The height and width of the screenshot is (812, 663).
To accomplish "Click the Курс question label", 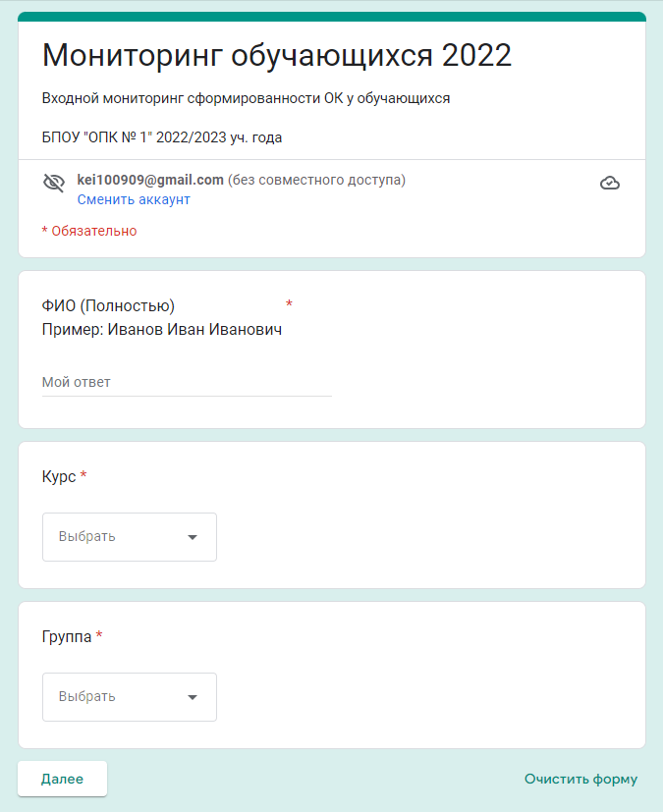I will coord(59,476).
